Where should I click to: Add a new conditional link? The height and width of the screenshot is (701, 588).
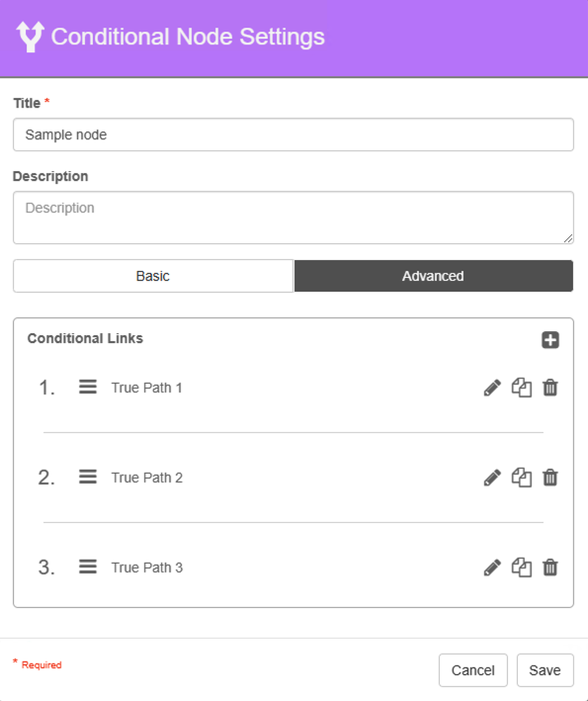pos(550,340)
